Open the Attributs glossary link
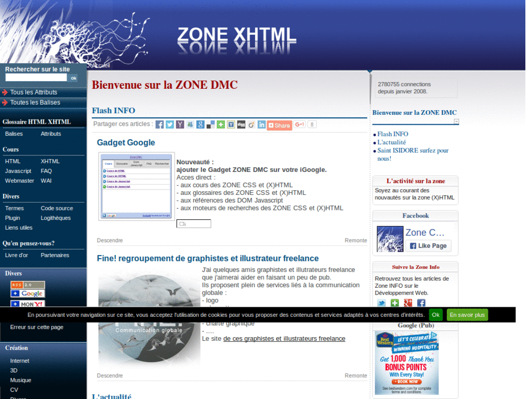The image size is (532, 399). pyautogui.click(x=51, y=134)
